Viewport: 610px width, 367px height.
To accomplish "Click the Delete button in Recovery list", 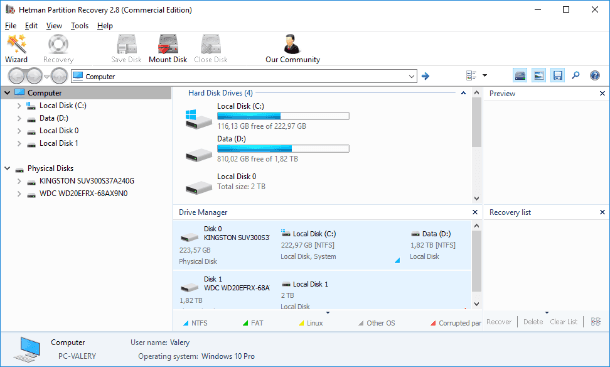I will (533, 321).
